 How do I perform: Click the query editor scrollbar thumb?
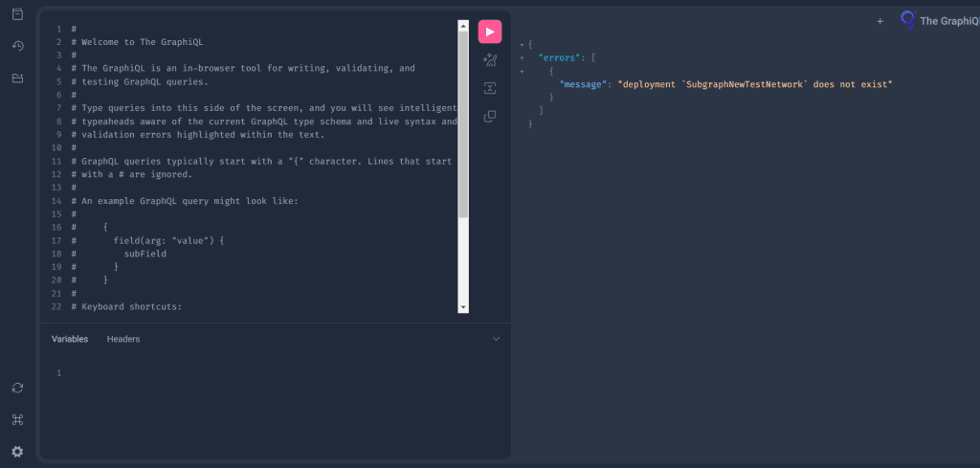(x=463, y=124)
